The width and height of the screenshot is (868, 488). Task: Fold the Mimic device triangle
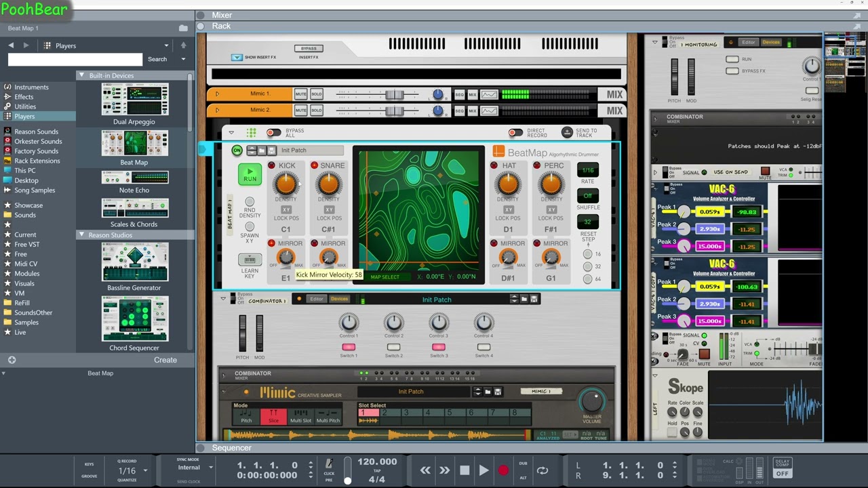coord(224,392)
